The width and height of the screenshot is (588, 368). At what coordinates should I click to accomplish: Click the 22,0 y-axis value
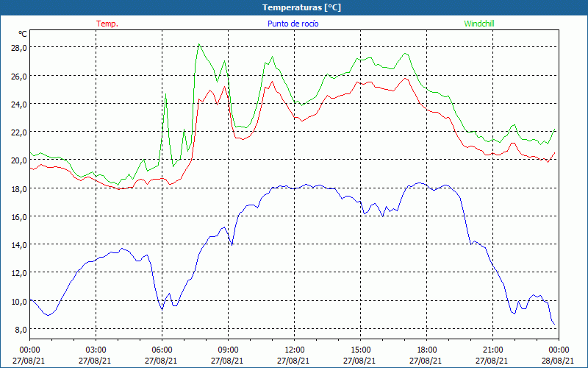(x=18, y=132)
